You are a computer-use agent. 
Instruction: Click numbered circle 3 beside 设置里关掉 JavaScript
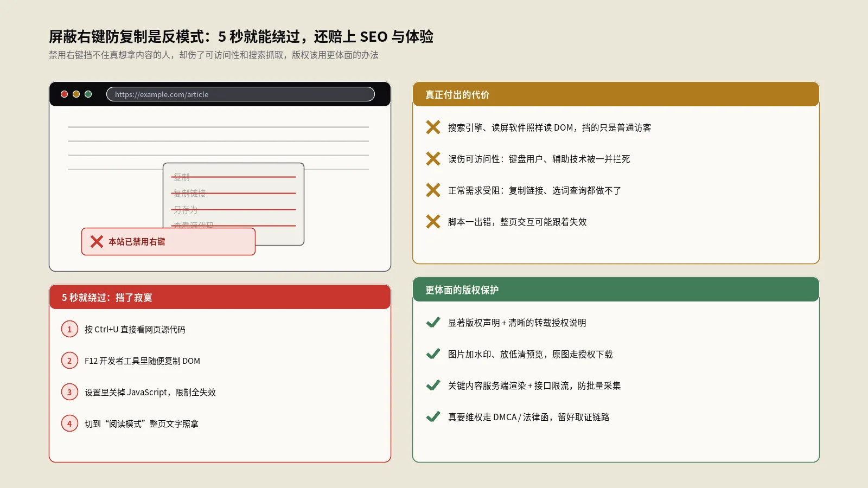(69, 392)
